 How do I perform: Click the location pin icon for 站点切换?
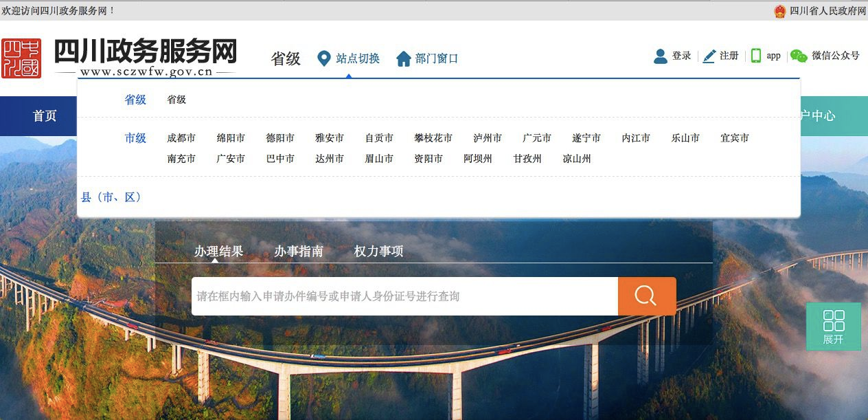(324, 58)
